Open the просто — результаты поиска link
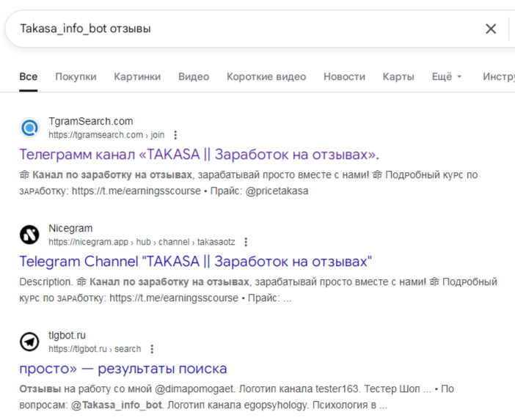Viewport: 515px width, 420px height. 123,369
